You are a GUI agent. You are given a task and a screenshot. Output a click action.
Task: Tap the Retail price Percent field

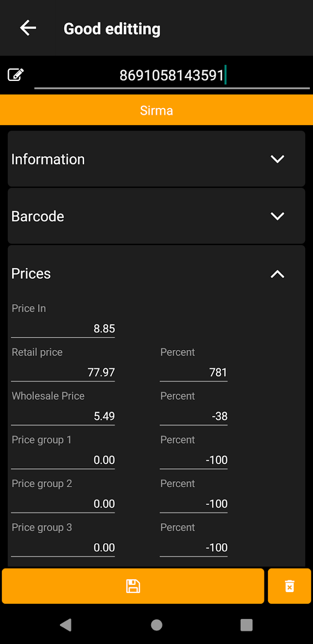click(194, 373)
